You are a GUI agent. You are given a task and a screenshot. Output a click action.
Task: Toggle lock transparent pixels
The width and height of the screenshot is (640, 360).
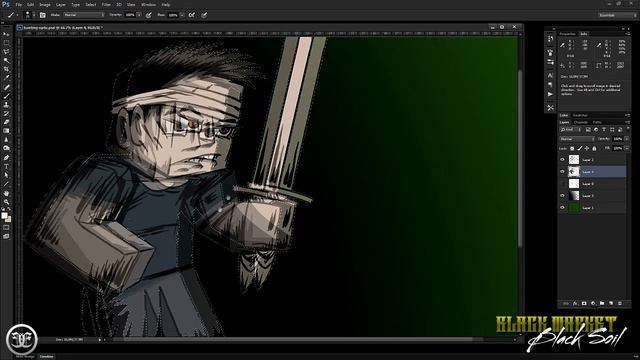click(x=572, y=148)
